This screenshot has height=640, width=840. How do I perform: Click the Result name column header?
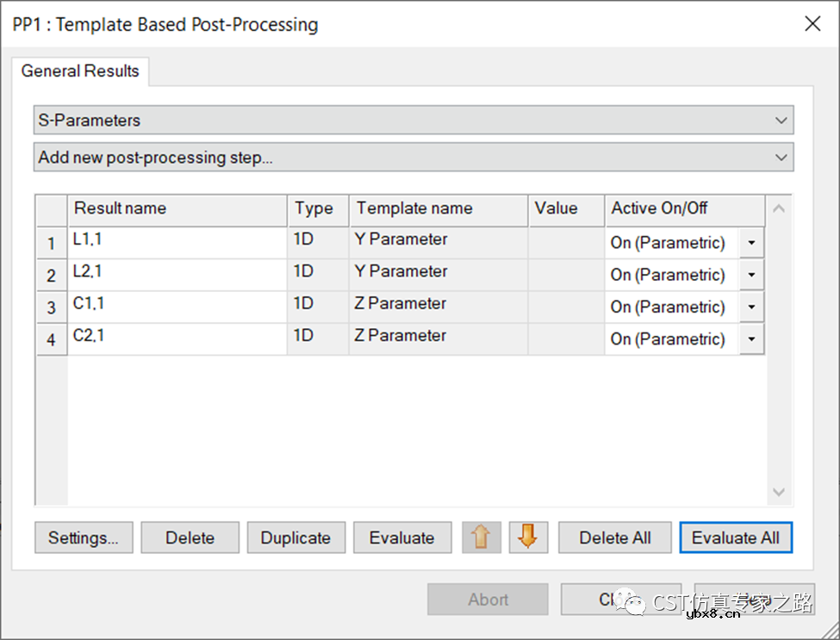[x=177, y=208]
